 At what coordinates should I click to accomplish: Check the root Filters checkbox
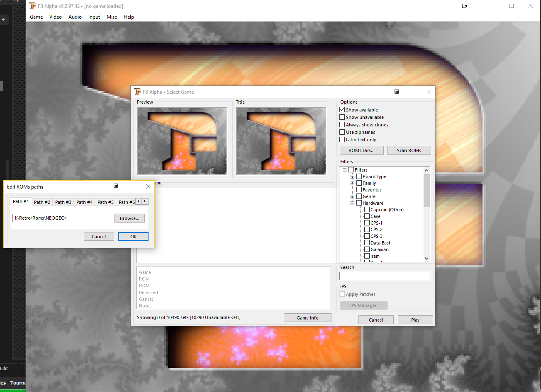(351, 170)
